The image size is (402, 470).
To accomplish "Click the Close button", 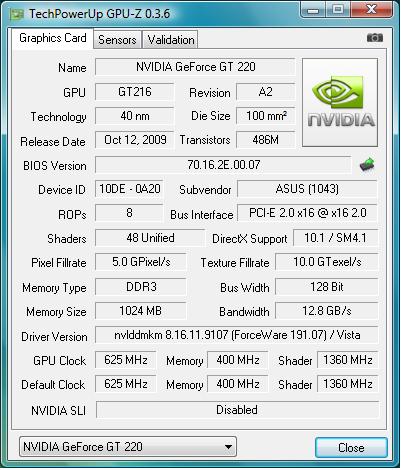I will pyautogui.click(x=351, y=447).
